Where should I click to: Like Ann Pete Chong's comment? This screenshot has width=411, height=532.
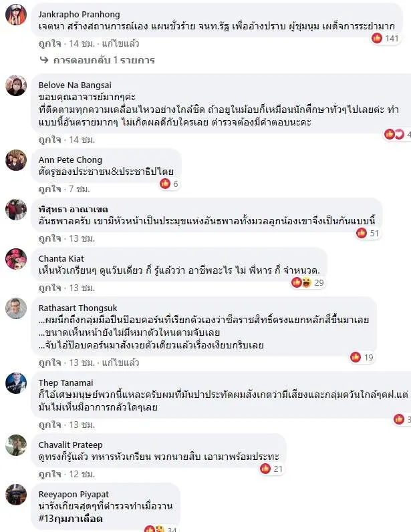coord(50,189)
